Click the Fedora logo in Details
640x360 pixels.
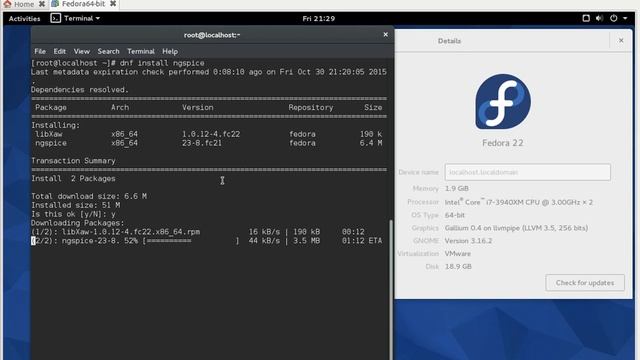(x=503, y=102)
